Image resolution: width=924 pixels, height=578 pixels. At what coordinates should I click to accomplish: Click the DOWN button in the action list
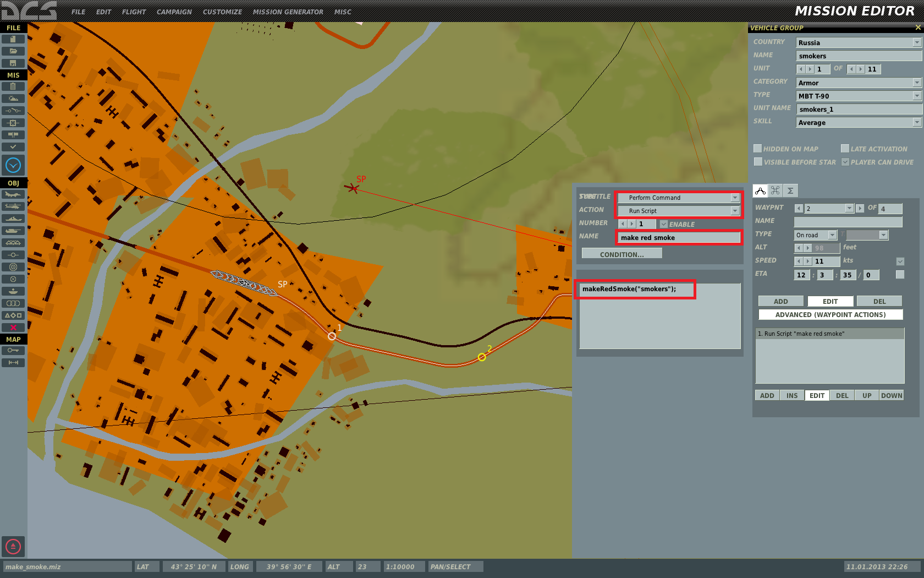892,395
